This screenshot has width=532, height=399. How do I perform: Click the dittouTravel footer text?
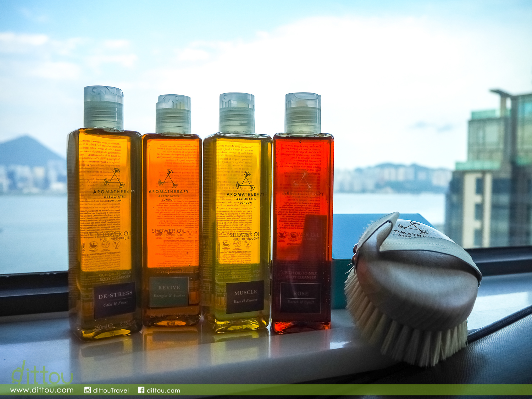coord(111,390)
